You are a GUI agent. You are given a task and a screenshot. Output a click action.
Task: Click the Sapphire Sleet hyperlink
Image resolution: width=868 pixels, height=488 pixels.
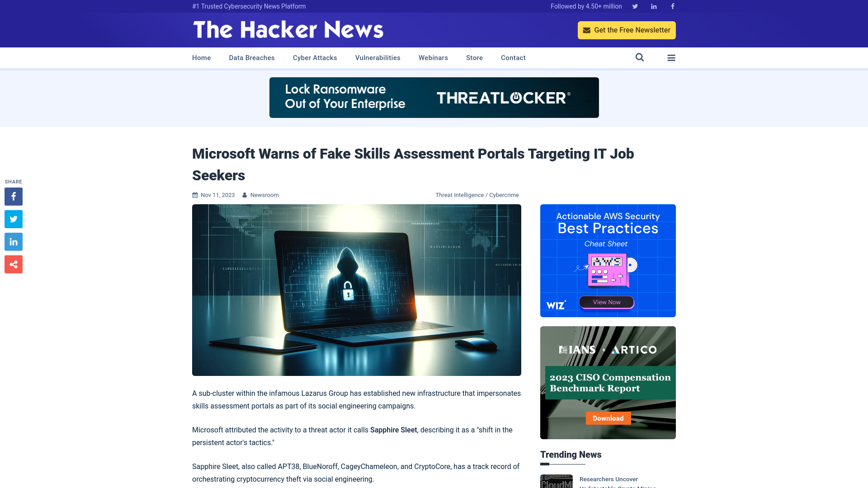393,430
